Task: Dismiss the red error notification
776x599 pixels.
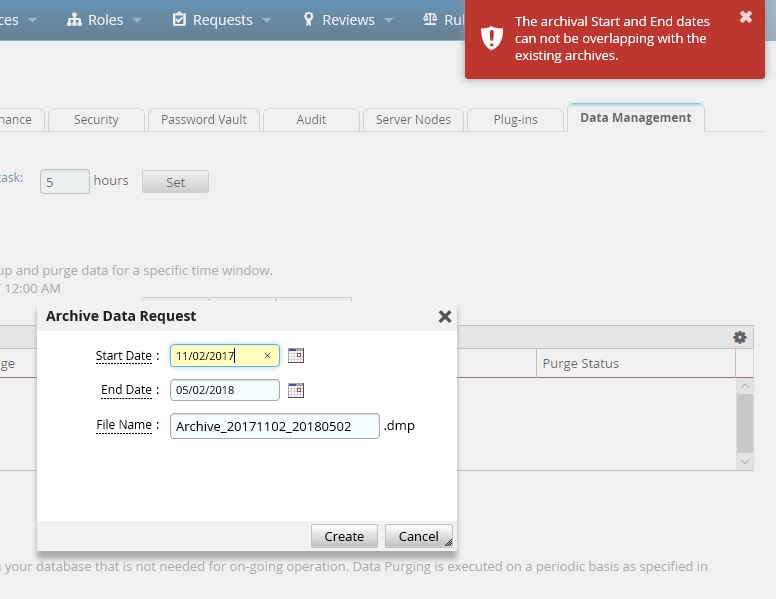Action: [x=746, y=17]
